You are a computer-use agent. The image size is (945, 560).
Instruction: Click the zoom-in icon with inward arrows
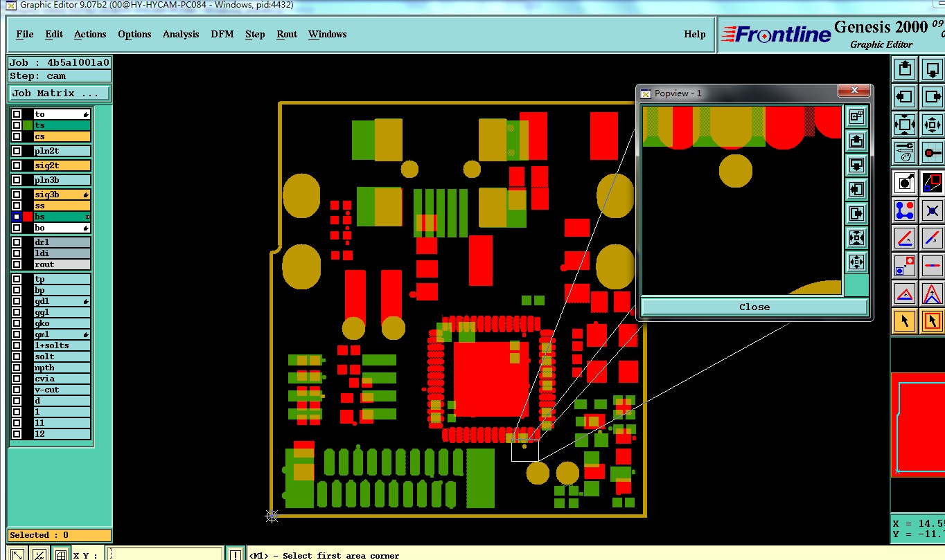click(906, 125)
